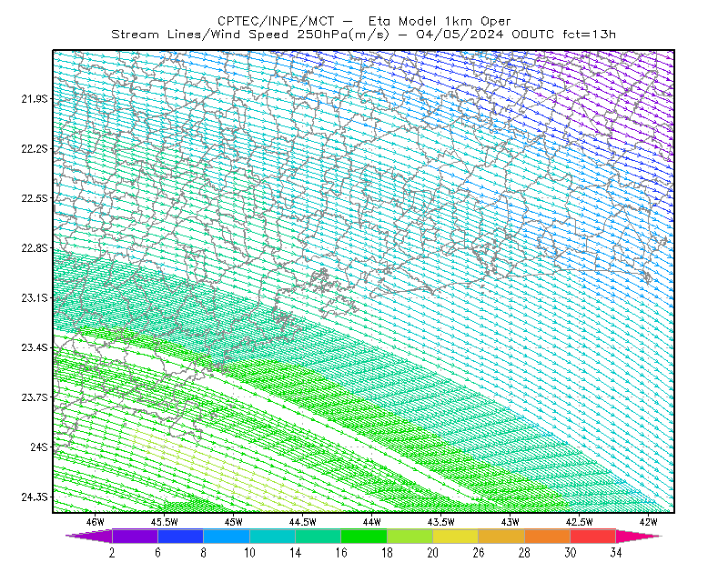Image resolution: width=728 pixels, height=562 pixels.
Task: Click the lime 18–20 colorbar segment
Action: click(x=410, y=536)
